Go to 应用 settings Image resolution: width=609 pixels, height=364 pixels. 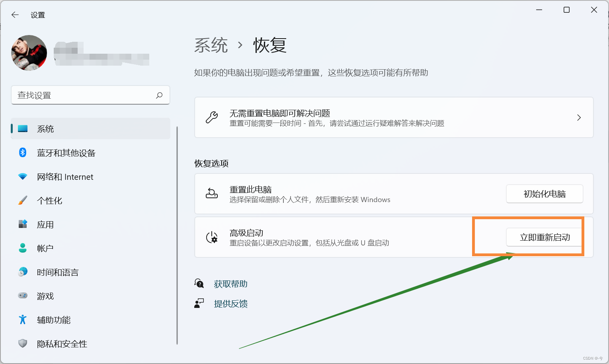(90, 224)
